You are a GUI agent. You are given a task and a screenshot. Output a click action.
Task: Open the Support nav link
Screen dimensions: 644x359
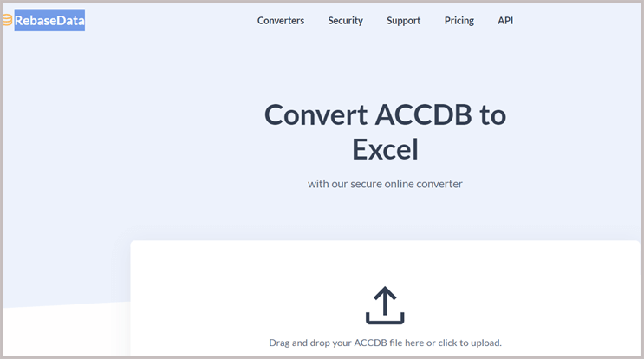point(403,21)
